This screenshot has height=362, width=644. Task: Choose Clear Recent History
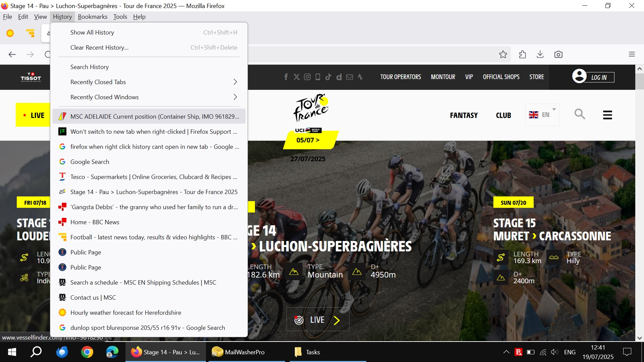click(x=149, y=48)
